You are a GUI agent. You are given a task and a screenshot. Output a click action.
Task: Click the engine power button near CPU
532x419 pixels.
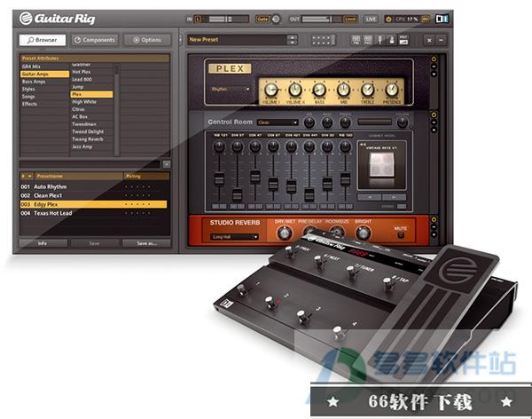tap(389, 19)
